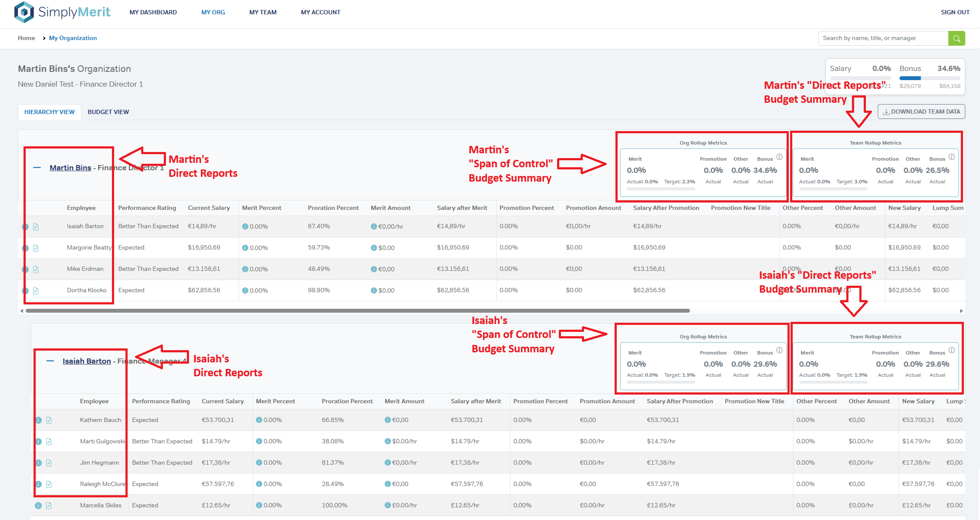
Task: Open the Isaiah Barton manager link
Action: click(87, 361)
